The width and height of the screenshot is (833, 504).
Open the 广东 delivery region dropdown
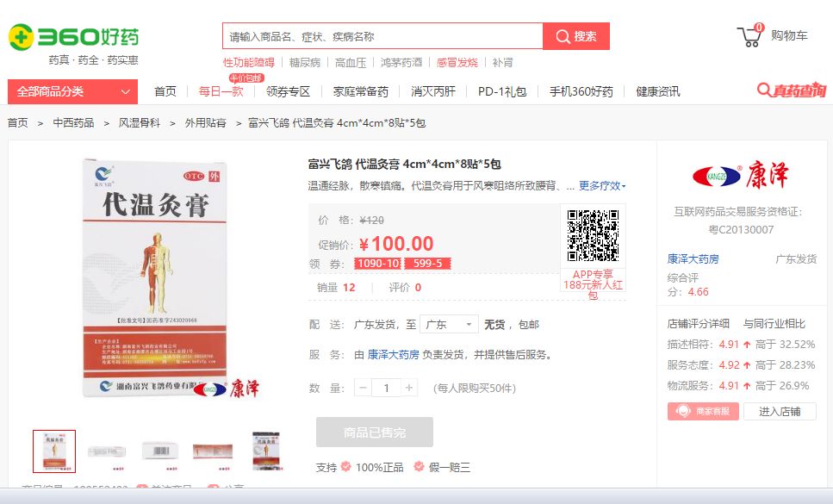449,325
